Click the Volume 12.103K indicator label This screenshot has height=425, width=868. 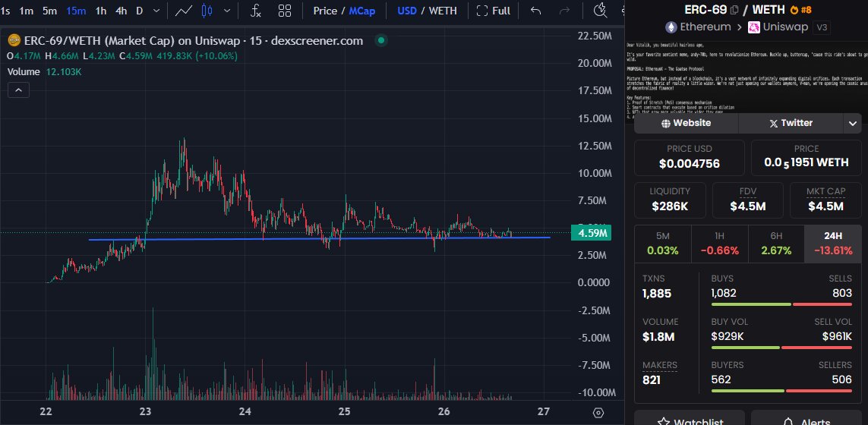[x=44, y=72]
